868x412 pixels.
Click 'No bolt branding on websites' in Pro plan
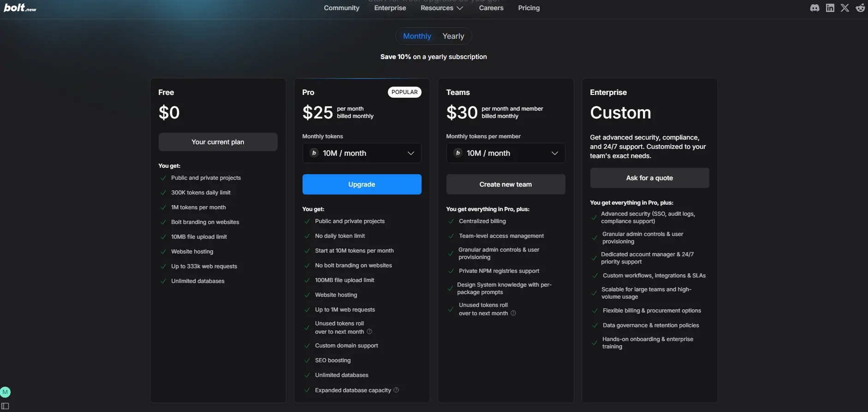(x=354, y=265)
